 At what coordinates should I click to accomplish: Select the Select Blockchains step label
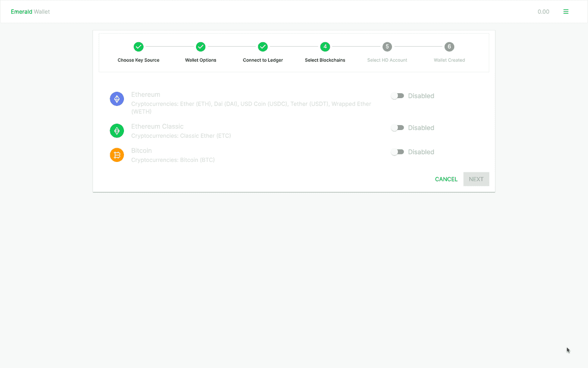[x=325, y=60]
